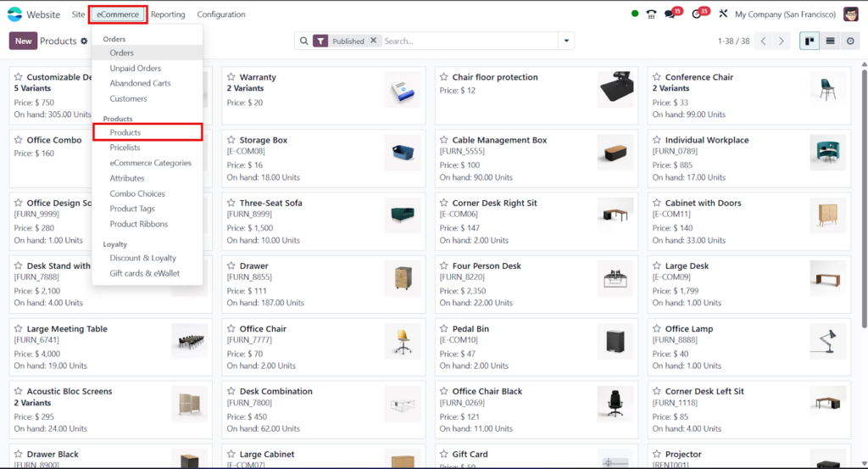Select Orders in the eCommerce menu
This screenshot has width=868, height=469.
click(x=147, y=53)
